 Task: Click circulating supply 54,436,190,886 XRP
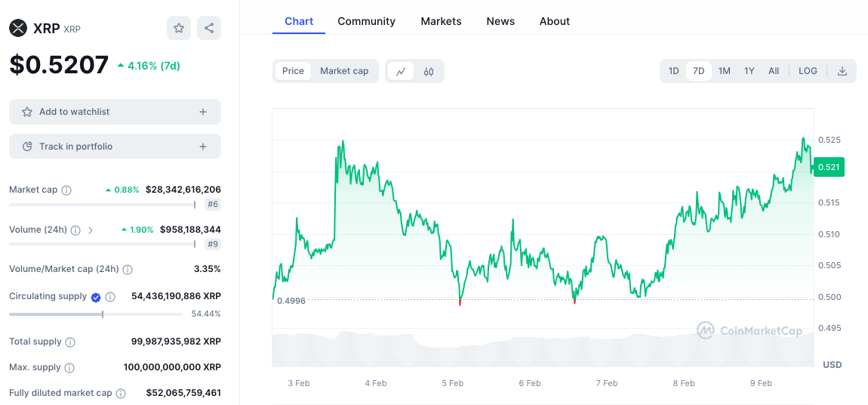point(176,296)
